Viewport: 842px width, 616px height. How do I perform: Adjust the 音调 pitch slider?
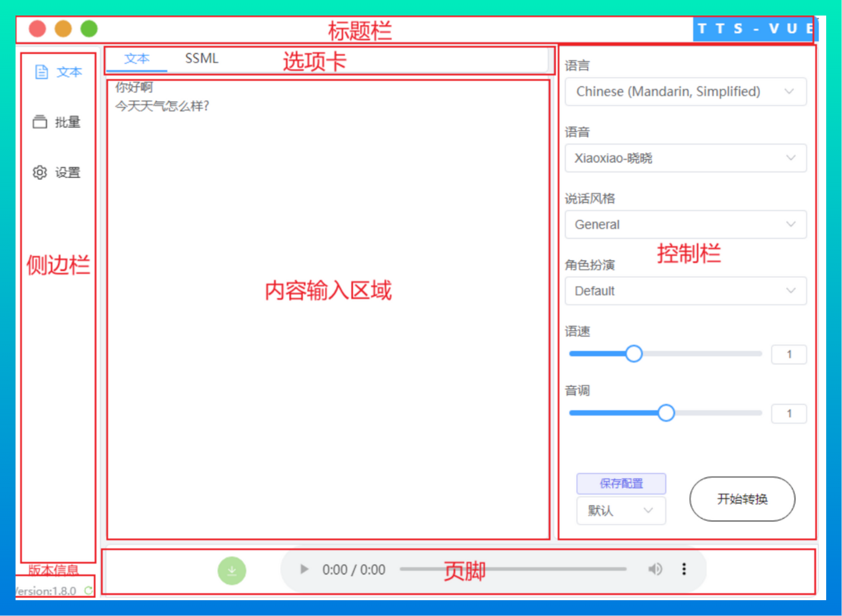[666, 413]
